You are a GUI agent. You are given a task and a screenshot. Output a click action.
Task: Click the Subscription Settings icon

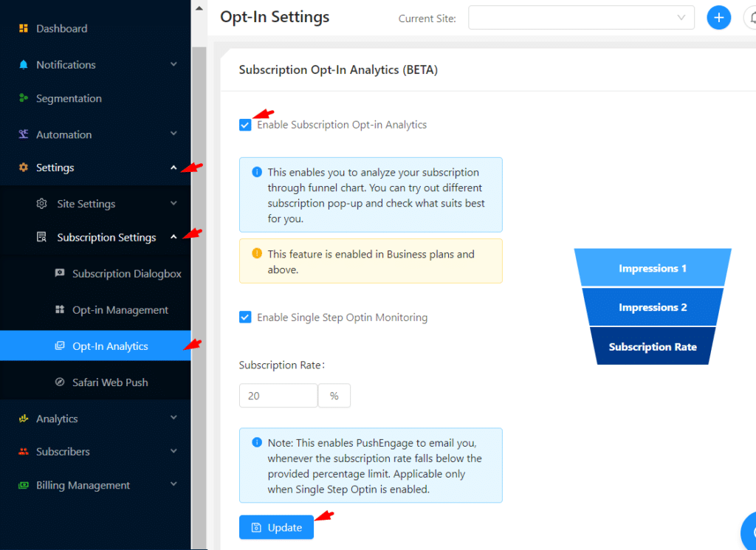point(42,237)
